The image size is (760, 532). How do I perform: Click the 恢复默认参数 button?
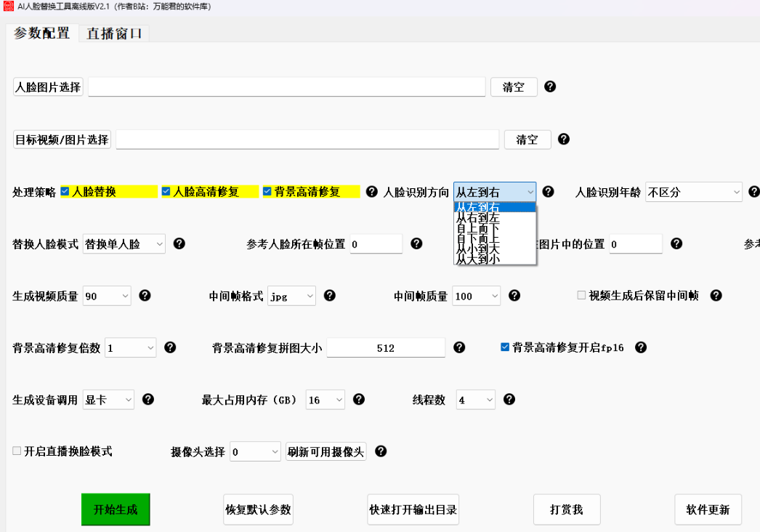pos(258,509)
